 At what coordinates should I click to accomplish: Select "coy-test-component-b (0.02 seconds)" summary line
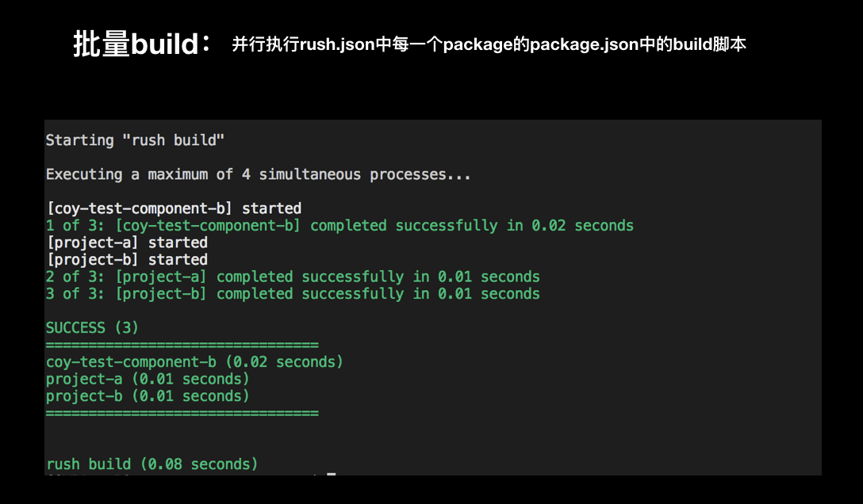coord(194,362)
